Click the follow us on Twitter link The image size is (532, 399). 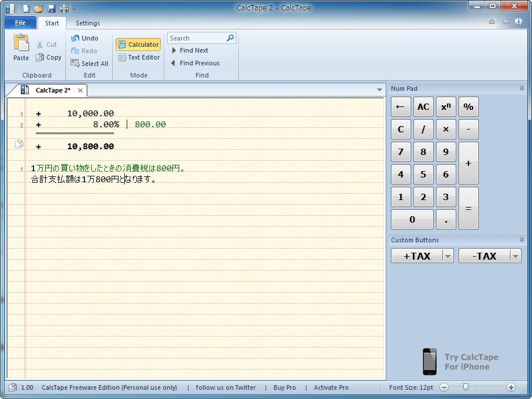click(226, 387)
